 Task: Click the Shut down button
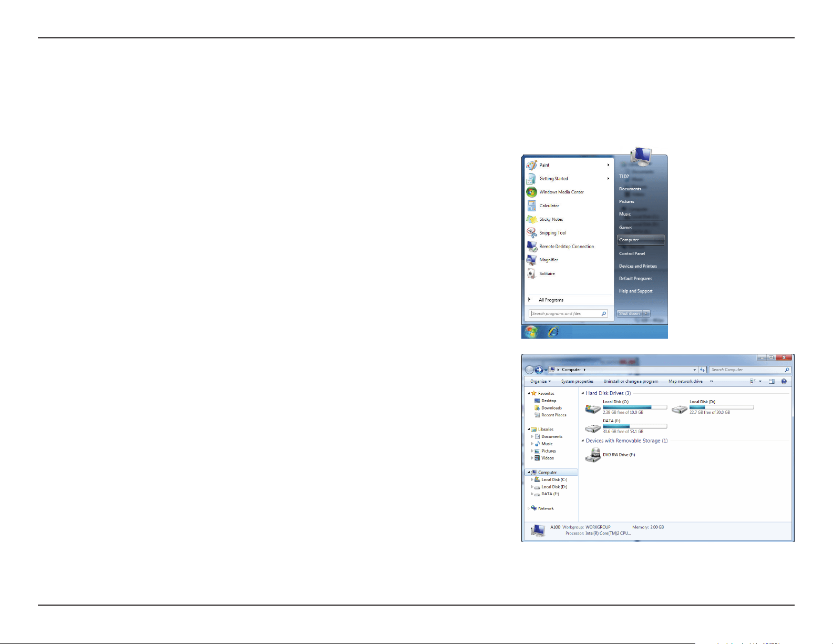pyautogui.click(x=629, y=313)
